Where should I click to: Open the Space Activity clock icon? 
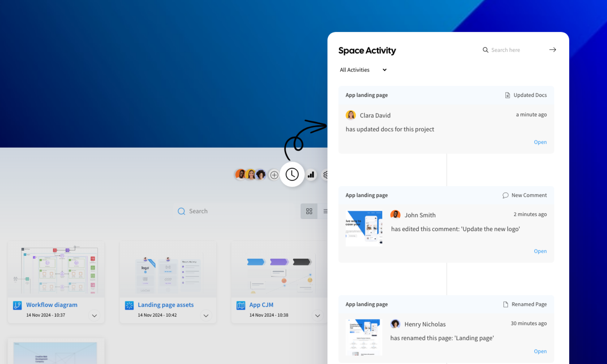click(292, 174)
